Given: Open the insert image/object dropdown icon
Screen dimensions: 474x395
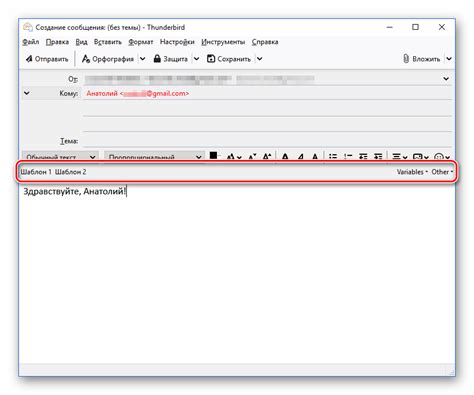Looking at the screenshot, I should coord(420,156).
